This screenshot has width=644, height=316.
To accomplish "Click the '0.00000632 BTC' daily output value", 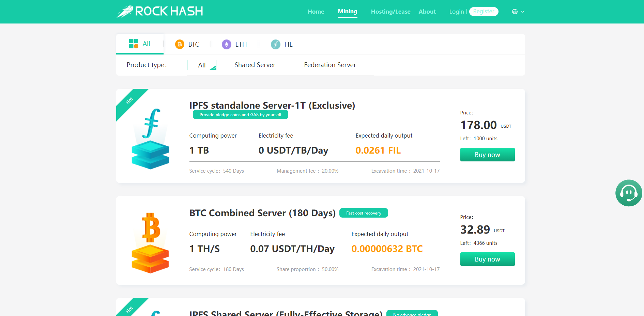I will pyautogui.click(x=387, y=249).
